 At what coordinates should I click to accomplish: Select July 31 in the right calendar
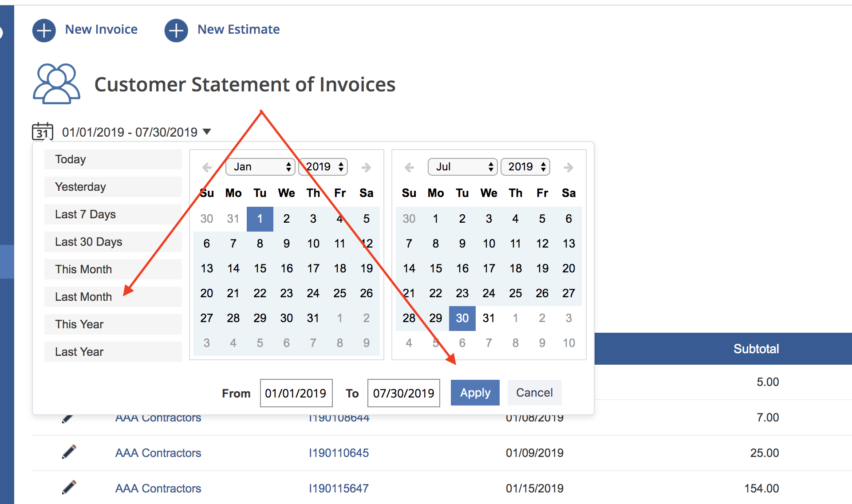click(489, 318)
